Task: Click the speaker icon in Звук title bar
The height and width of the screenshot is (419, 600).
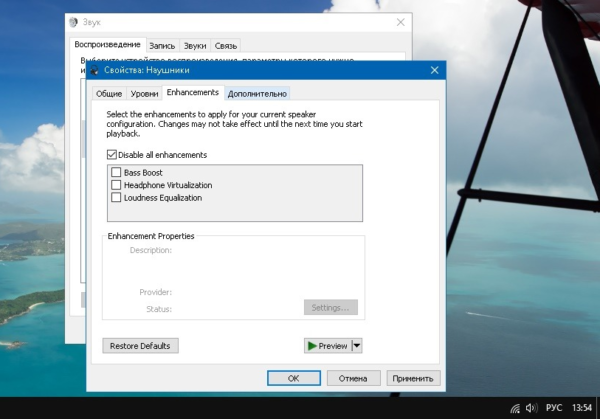Action: pos(75,21)
